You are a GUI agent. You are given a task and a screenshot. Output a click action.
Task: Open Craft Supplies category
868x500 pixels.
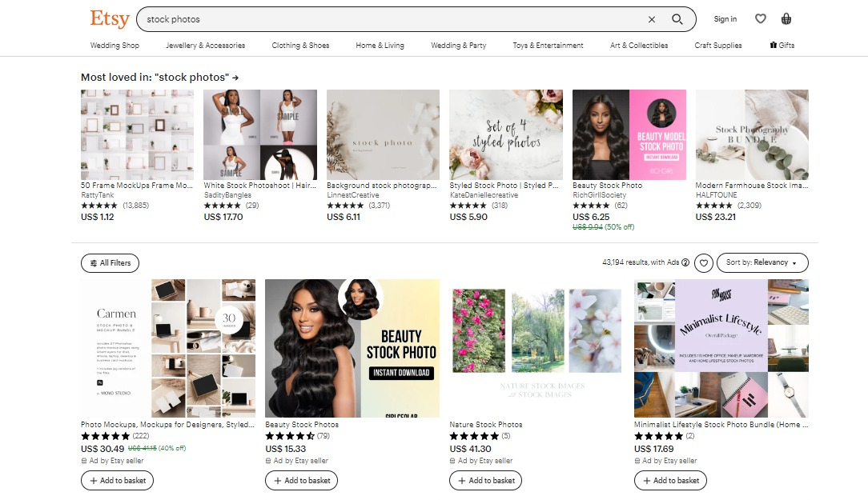[x=718, y=46]
